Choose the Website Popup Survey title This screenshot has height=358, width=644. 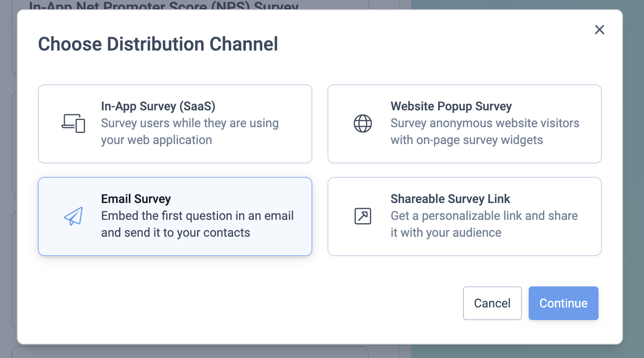click(451, 106)
